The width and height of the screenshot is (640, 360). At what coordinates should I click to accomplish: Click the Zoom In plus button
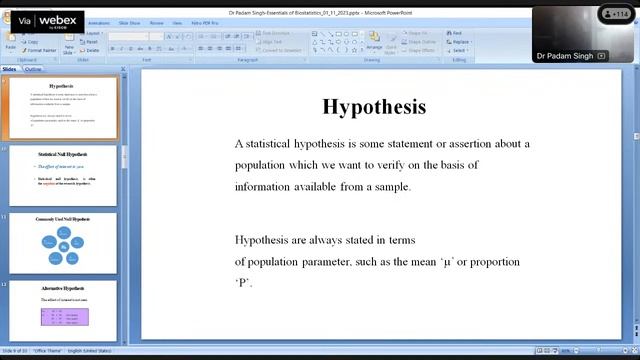[625, 351]
